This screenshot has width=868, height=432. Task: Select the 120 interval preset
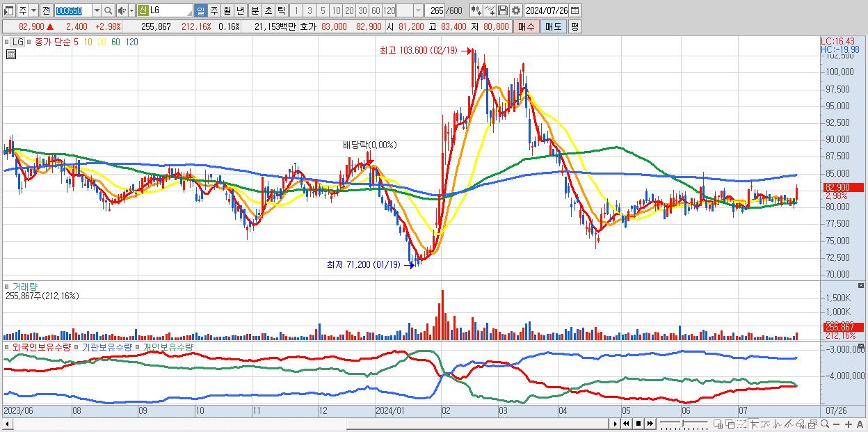point(389,10)
